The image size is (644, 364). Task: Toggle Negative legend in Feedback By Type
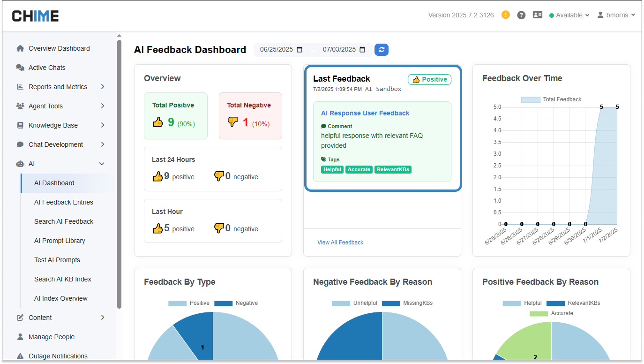point(236,303)
